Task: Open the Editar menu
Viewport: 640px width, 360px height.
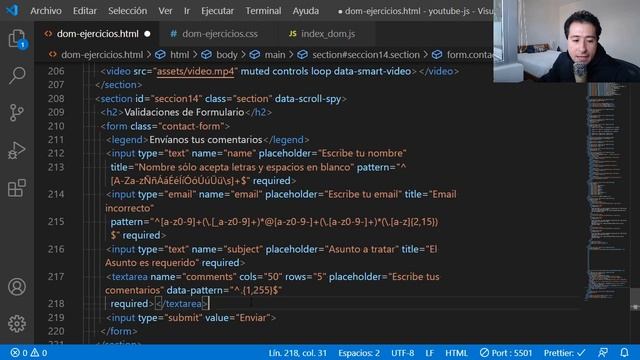Action: [x=84, y=11]
